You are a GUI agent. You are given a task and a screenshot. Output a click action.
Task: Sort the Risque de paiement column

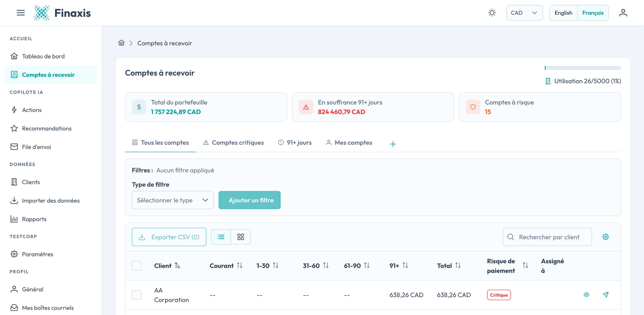pos(525,265)
